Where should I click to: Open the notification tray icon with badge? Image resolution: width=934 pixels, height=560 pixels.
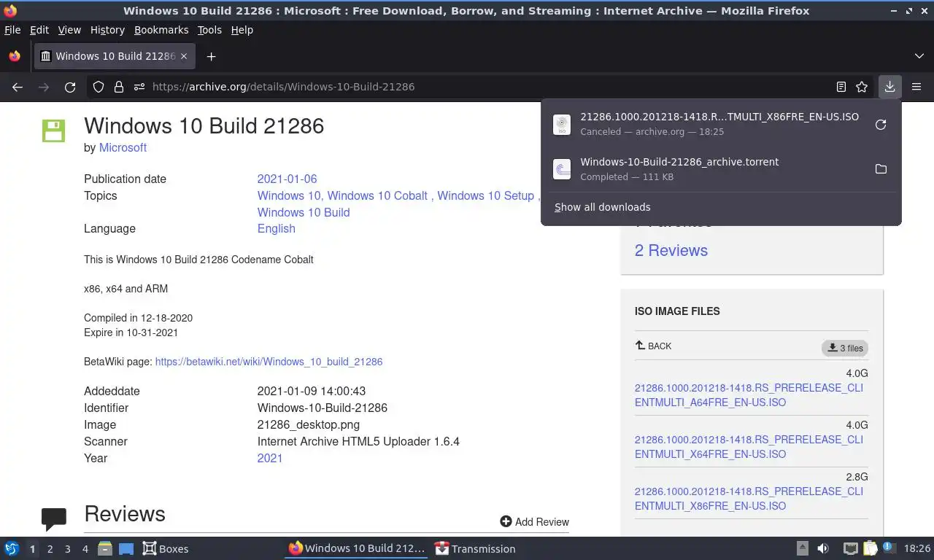click(889, 548)
